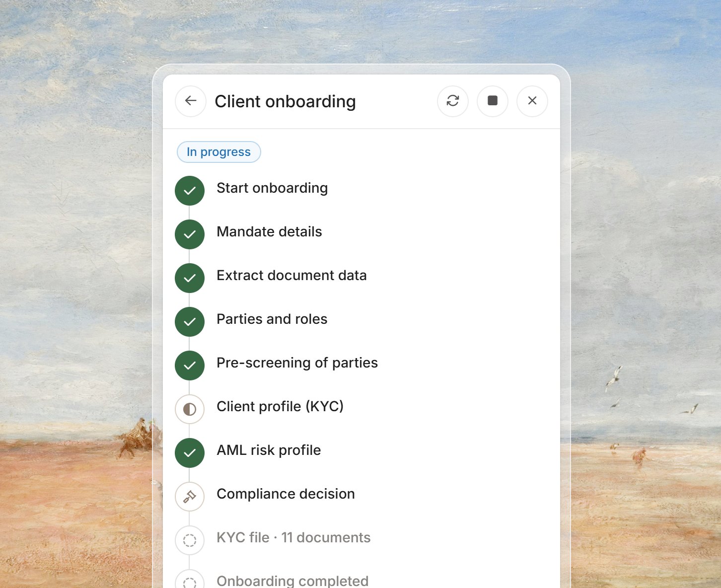Click the In progress status badge

(219, 152)
